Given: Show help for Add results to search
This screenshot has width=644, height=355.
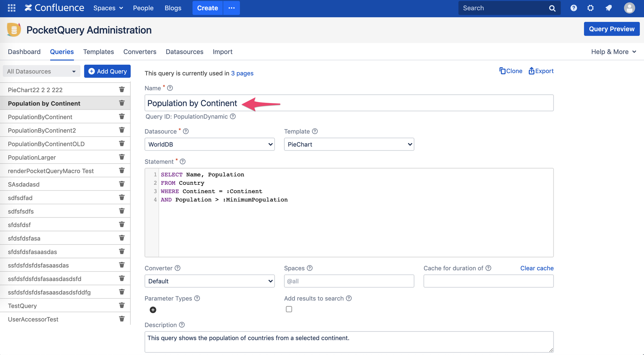Looking at the screenshot, I should click(x=349, y=299).
